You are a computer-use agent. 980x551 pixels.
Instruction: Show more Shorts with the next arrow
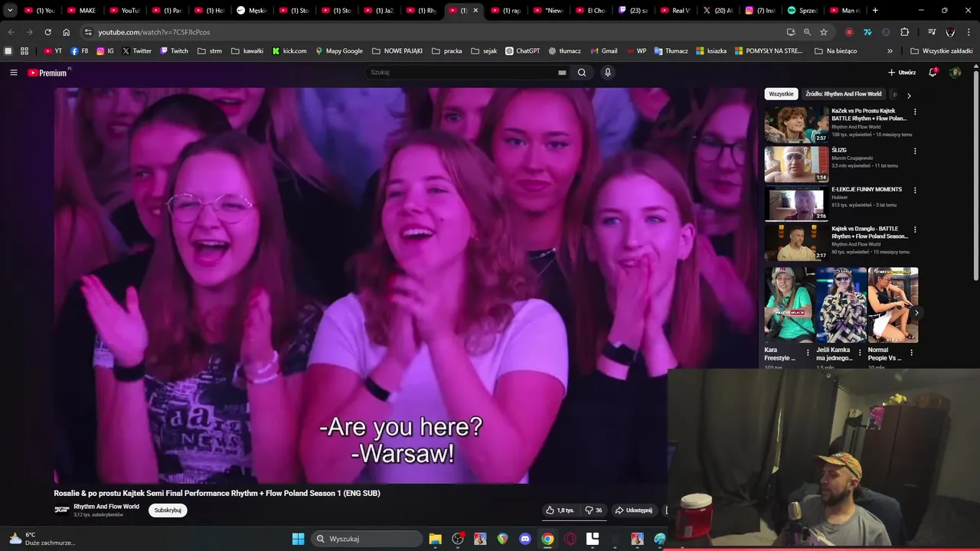pos(916,313)
